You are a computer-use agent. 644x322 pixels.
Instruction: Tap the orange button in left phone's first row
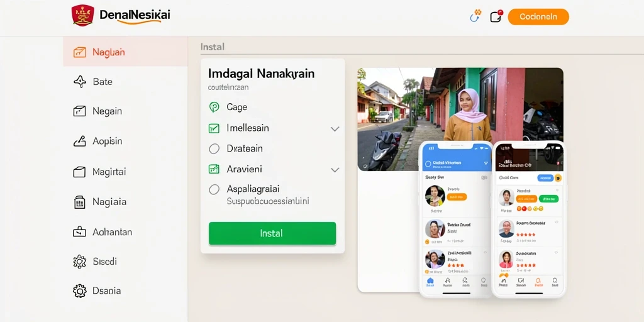click(457, 197)
